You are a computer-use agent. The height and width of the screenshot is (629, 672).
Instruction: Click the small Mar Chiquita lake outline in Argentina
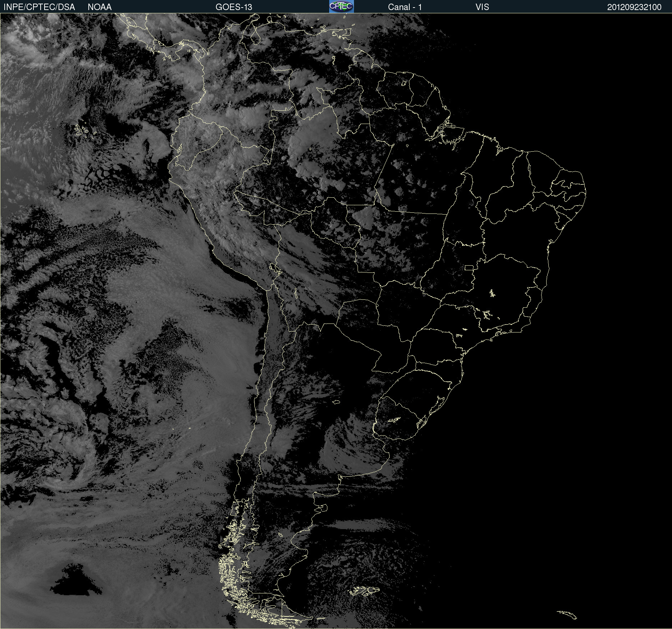pyautogui.click(x=336, y=402)
